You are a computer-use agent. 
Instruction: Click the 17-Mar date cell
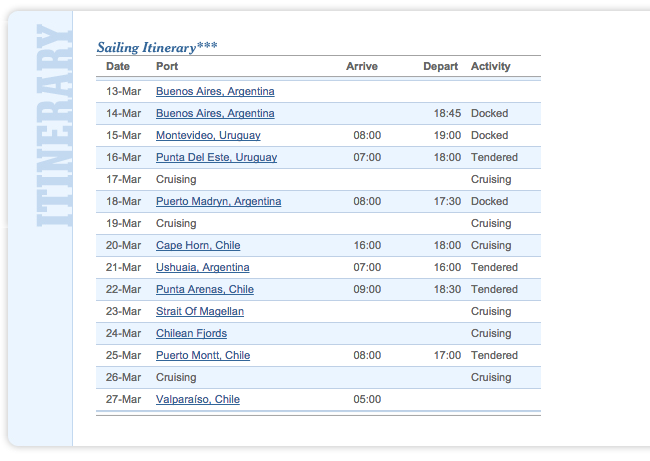point(124,180)
